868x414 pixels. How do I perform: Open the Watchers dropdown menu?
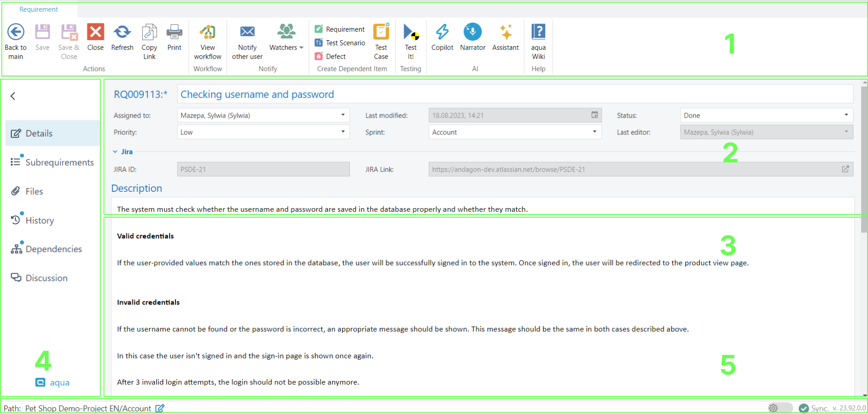point(301,48)
